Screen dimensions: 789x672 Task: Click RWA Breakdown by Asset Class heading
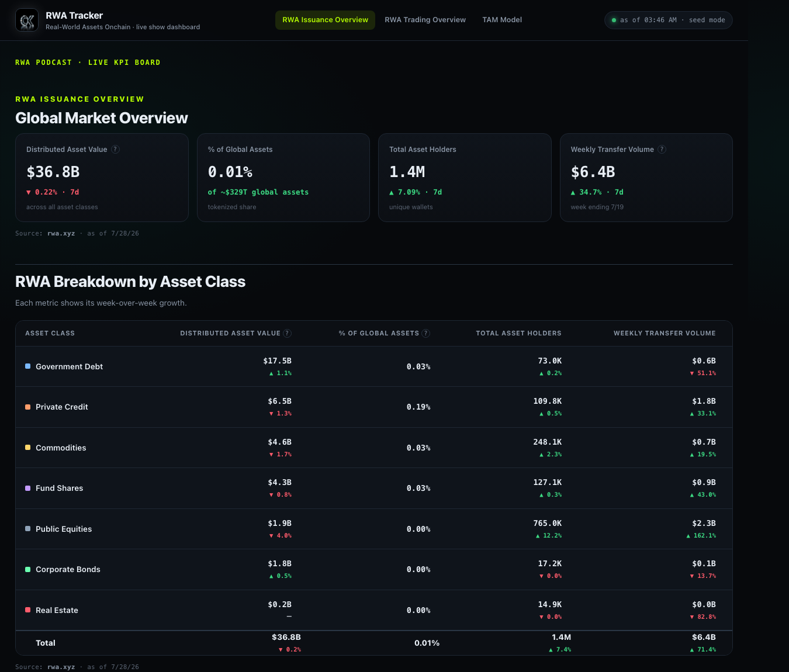click(130, 282)
